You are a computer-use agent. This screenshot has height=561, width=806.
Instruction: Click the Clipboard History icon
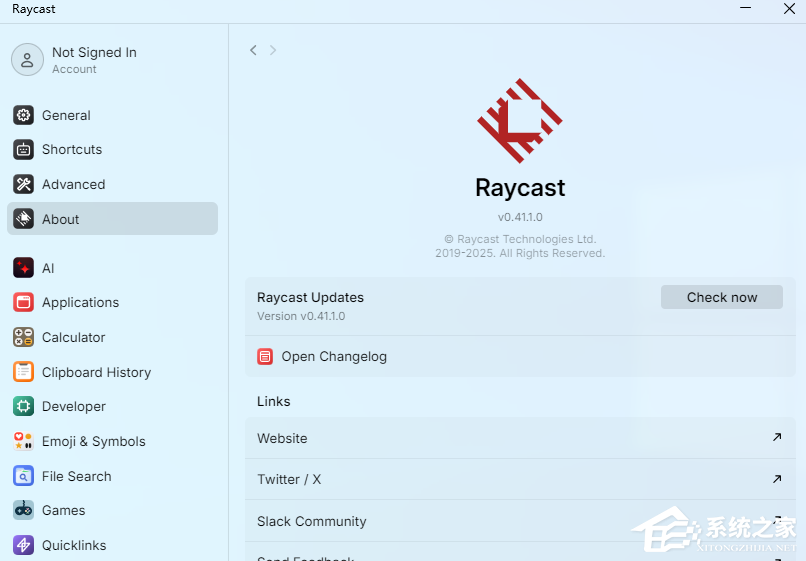click(24, 372)
